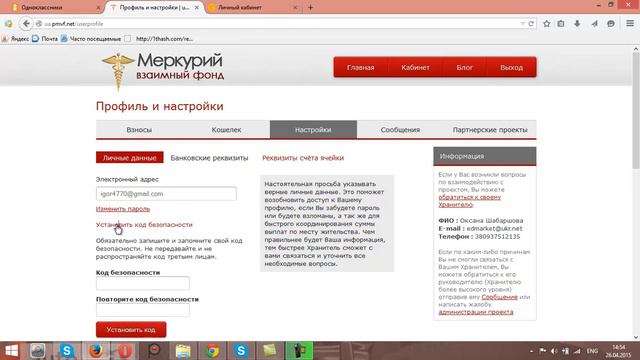The image size is (640, 360).
Task: Go to Главная in the red menu
Action: 360,67
